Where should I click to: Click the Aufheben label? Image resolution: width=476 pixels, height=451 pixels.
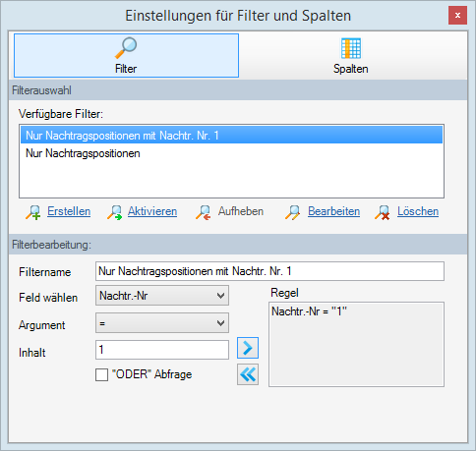point(241,211)
